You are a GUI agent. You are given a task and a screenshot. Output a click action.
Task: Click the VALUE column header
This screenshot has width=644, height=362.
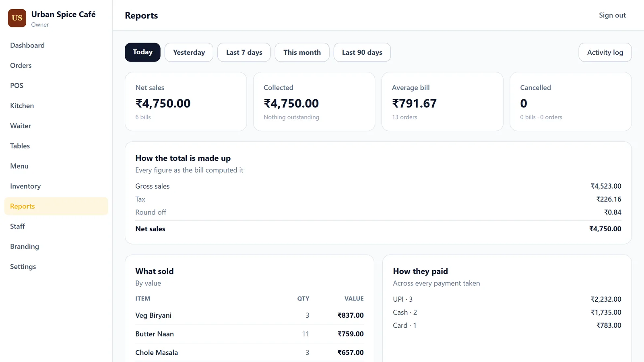(x=354, y=298)
